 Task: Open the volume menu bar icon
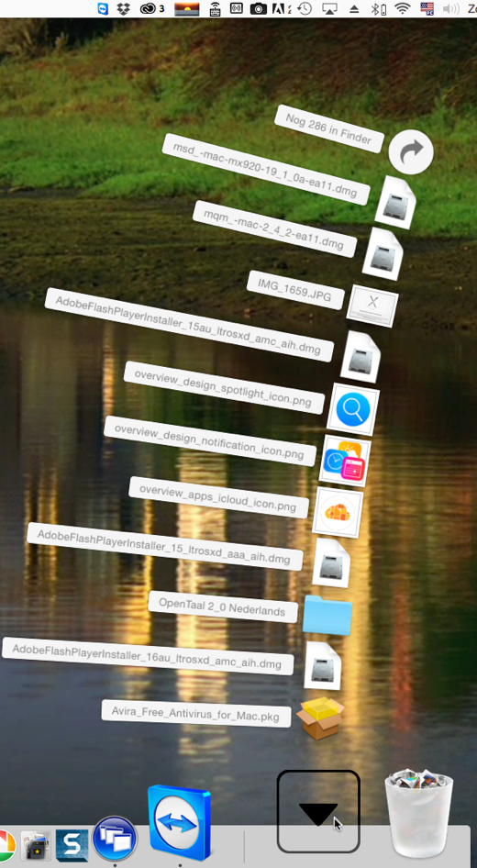click(x=451, y=8)
